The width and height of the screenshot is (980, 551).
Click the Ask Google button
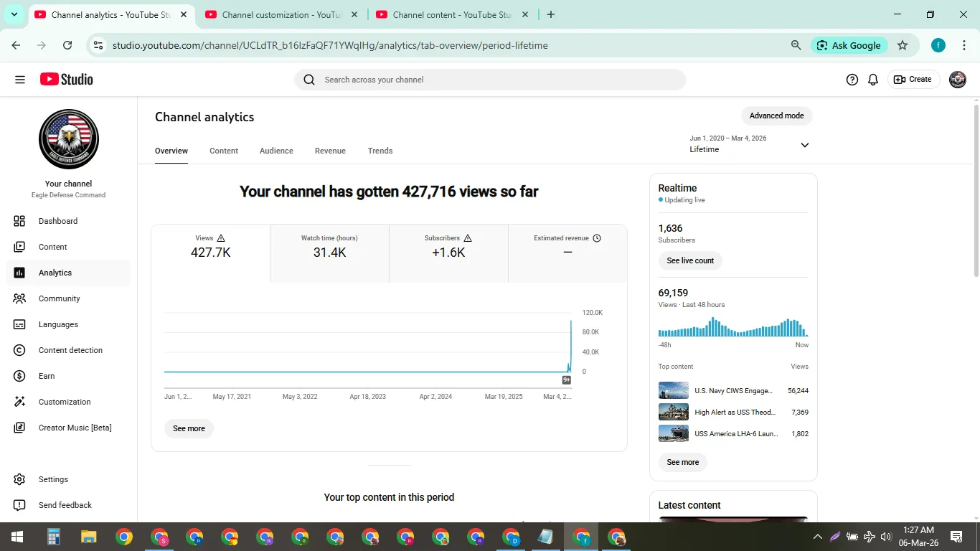[x=849, y=45]
